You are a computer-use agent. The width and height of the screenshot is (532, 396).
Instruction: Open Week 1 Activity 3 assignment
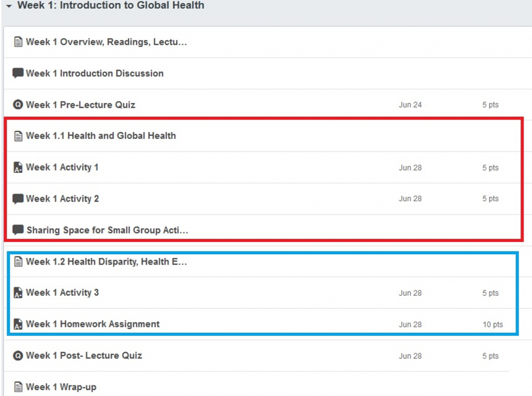pyautogui.click(x=62, y=293)
